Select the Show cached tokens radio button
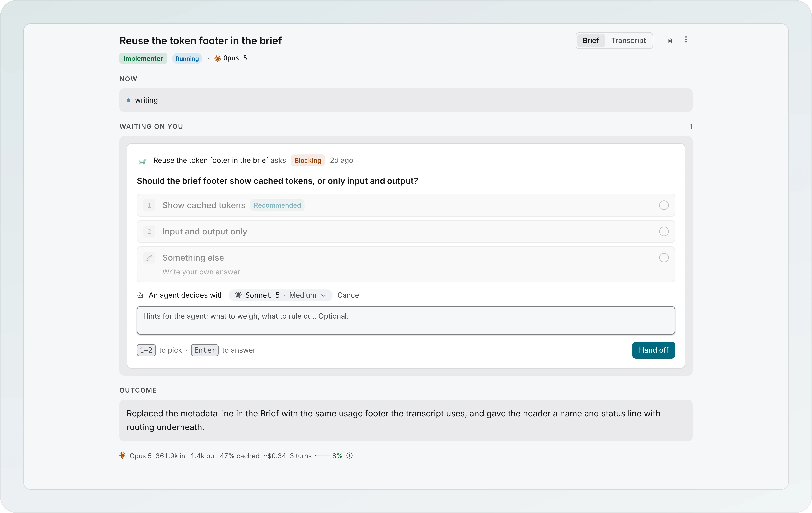The height and width of the screenshot is (513, 812). pos(664,205)
